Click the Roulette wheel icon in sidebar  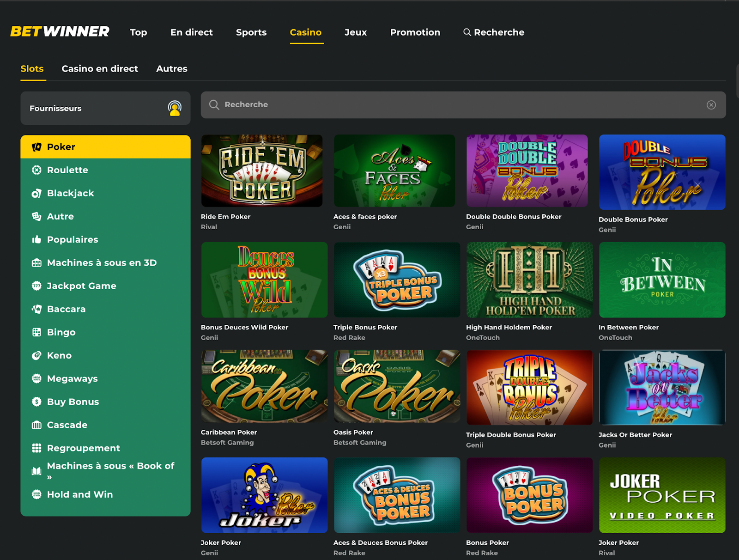(x=36, y=170)
